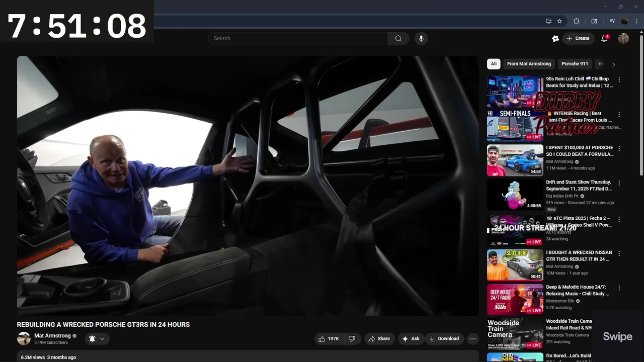This screenshot has height=362, width=644.
Task: Click inside the Search input field
Action: click(298, 38)
